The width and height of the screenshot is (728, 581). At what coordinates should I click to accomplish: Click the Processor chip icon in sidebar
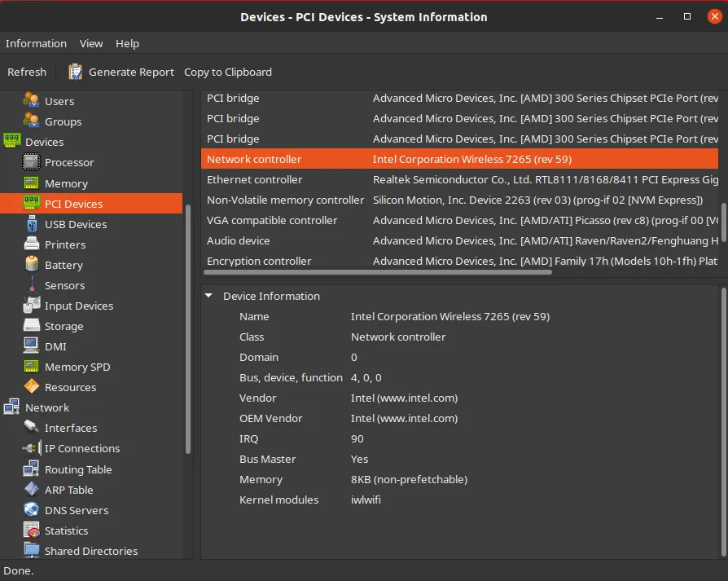tap(31, 162)
